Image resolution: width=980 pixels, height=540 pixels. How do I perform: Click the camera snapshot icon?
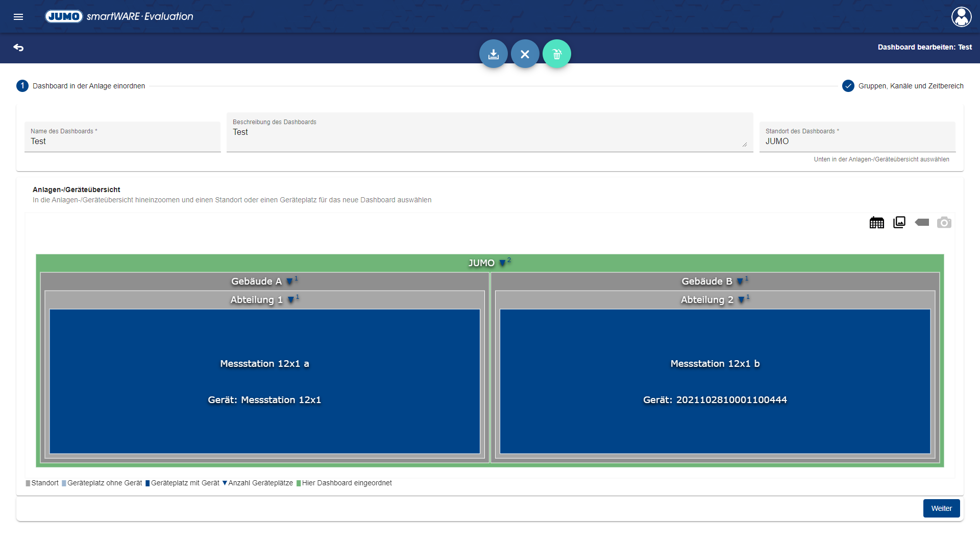click(944, 223)
